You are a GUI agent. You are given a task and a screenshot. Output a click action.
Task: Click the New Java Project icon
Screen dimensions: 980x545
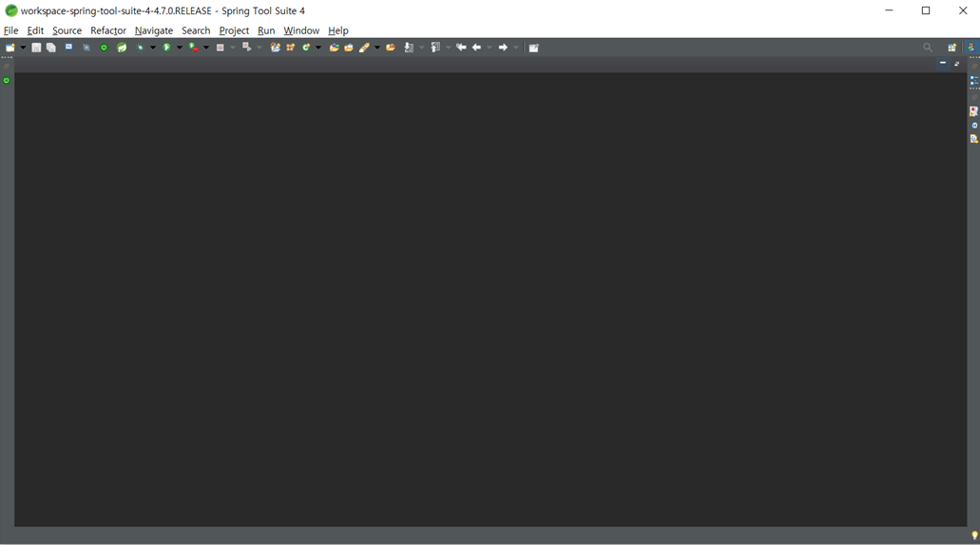click(275, 48)
